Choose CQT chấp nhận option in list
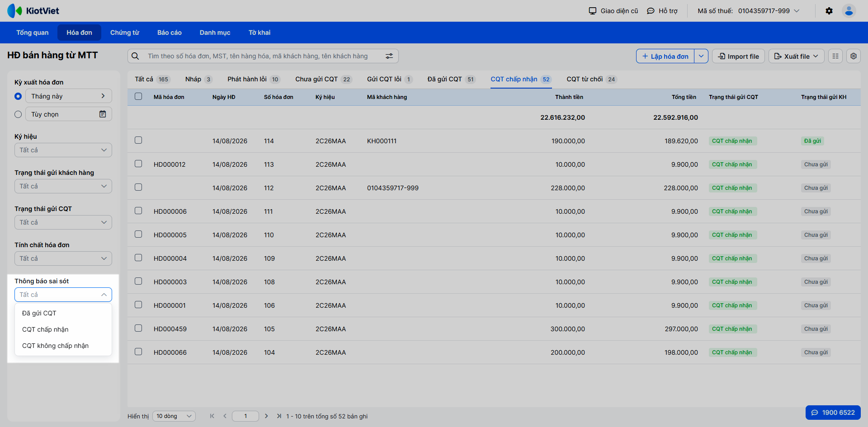This screenshot has height=427, width=868. (x=63, y=329)
